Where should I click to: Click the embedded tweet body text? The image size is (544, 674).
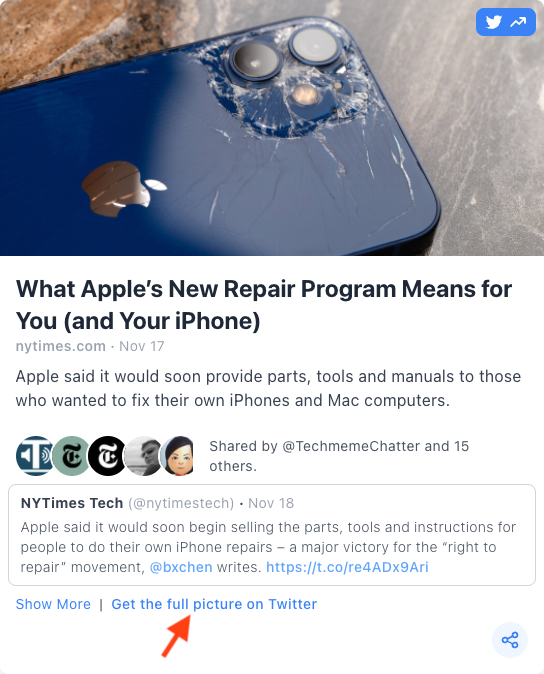pos(268,547)
